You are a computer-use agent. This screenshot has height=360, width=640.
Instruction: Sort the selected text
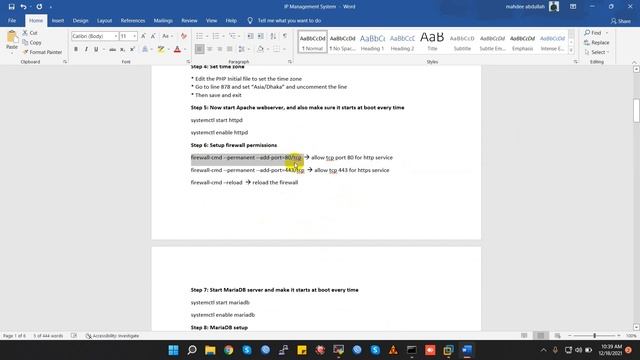click(273, 36)
